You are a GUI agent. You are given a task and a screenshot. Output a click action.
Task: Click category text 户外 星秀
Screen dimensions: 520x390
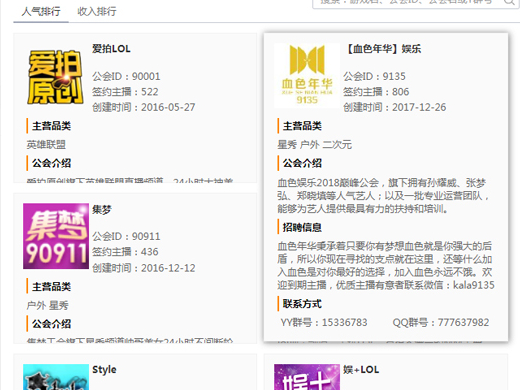tap(47, 305)
